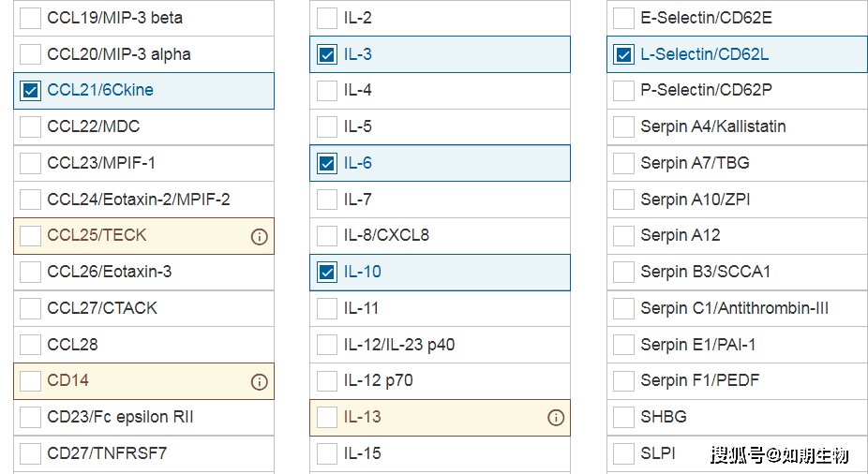Image resolution: width=868 pixels, height=474 pixels.
Task: Select the SHBG analyte row
Action: (738, 417)
